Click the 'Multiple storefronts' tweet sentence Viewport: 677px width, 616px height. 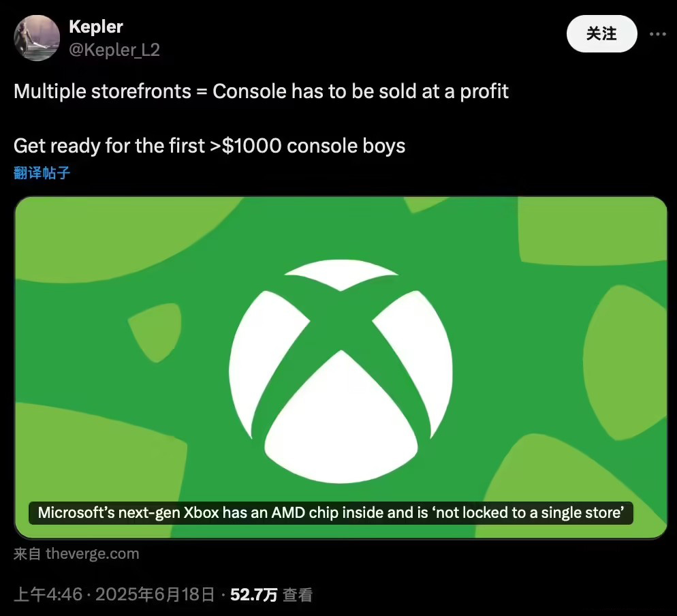click(261, 91)
